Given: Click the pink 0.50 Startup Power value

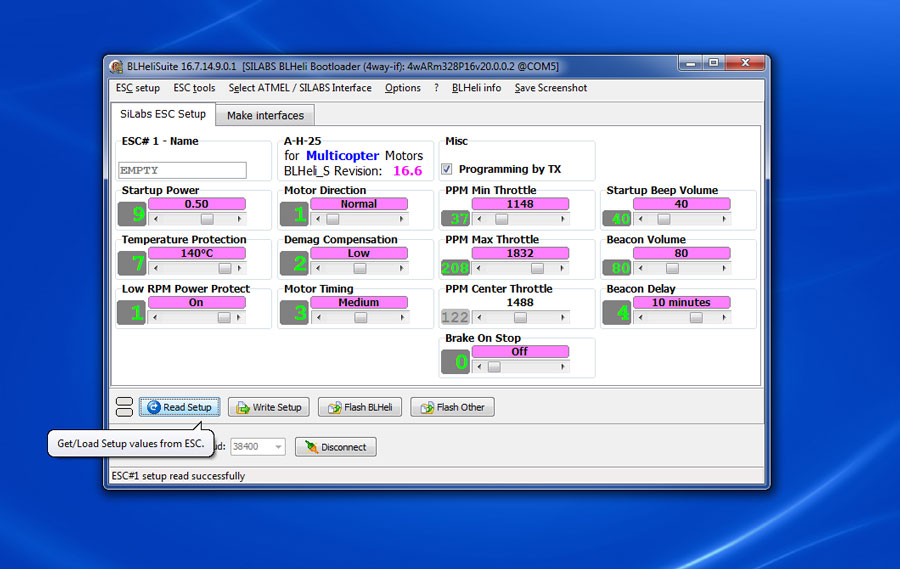Looking at the screenshot, I should (x=197, y=204).
